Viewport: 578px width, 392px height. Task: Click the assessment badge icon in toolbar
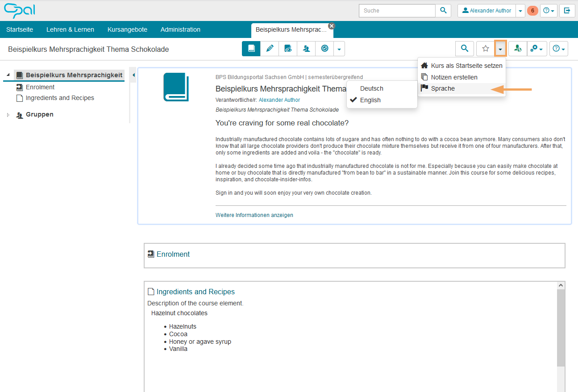pos(324,49)
